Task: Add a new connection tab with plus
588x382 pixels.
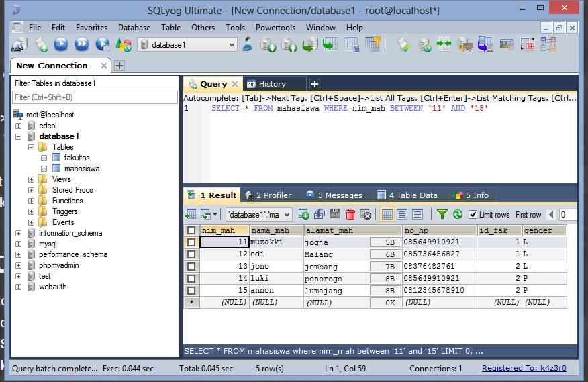Action: click(119, 66)
